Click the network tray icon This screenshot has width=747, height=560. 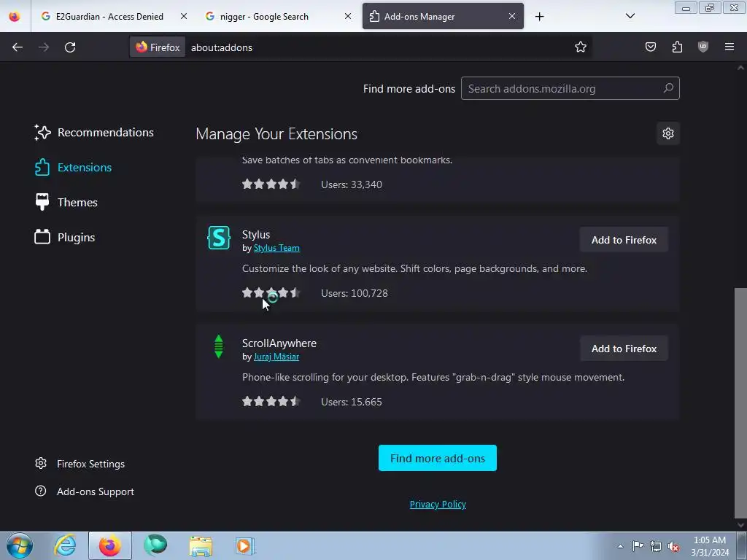click(656, 546)
